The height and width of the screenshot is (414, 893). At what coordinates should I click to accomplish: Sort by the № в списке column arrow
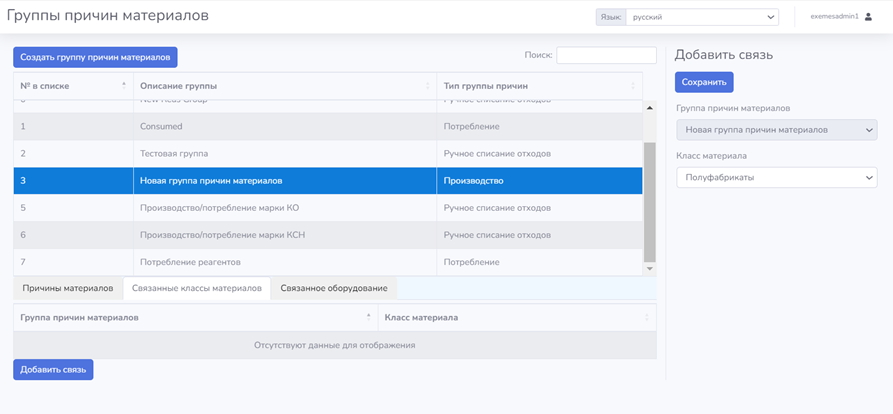124,86
